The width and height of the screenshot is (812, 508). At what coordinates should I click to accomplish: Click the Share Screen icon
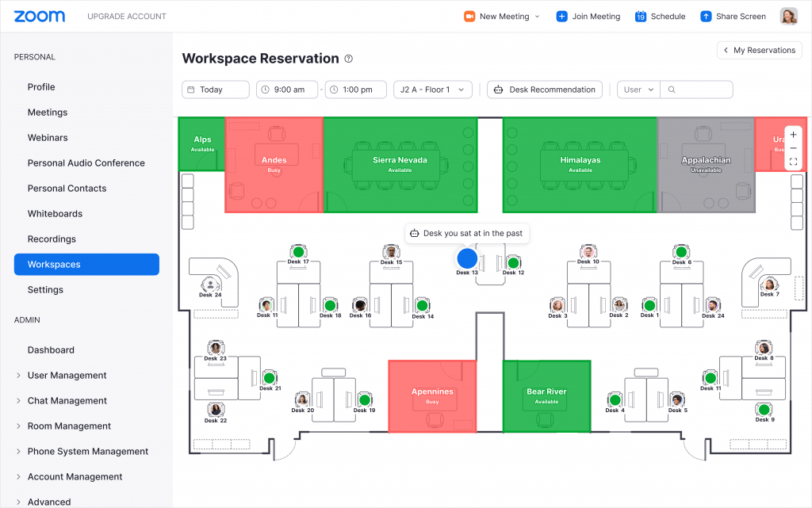coord(705,16)
